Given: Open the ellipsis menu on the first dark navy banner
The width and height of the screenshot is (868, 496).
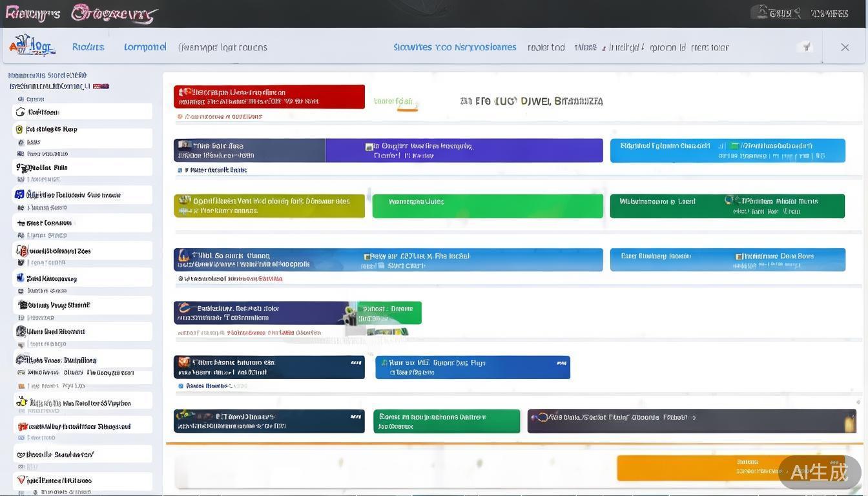Looking at the screenshot, I should 355,363.
